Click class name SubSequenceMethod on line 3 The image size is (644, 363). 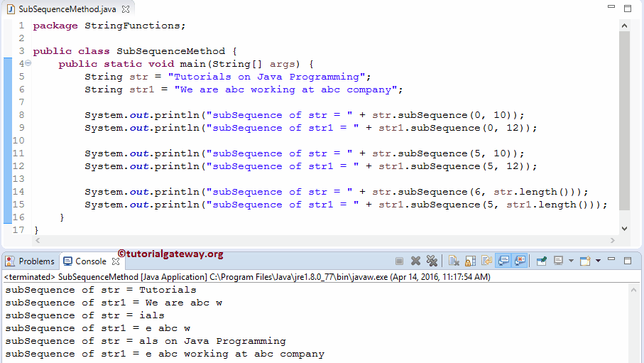point(171,51)
